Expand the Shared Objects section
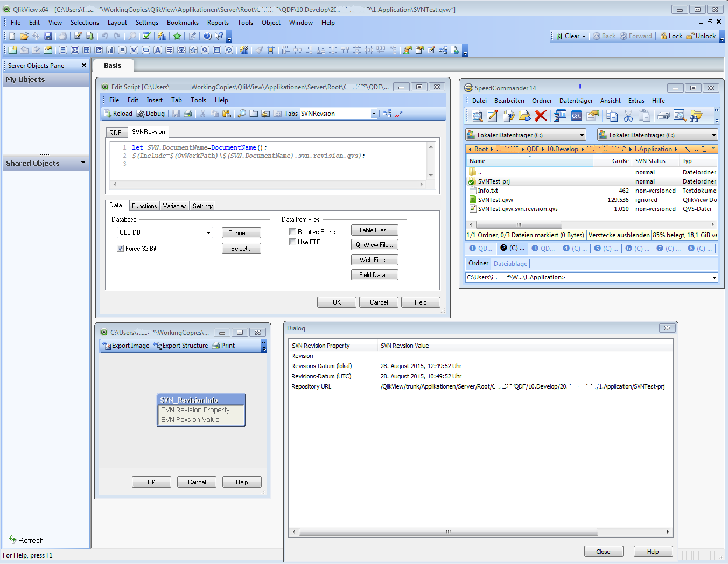 [83, 163]
